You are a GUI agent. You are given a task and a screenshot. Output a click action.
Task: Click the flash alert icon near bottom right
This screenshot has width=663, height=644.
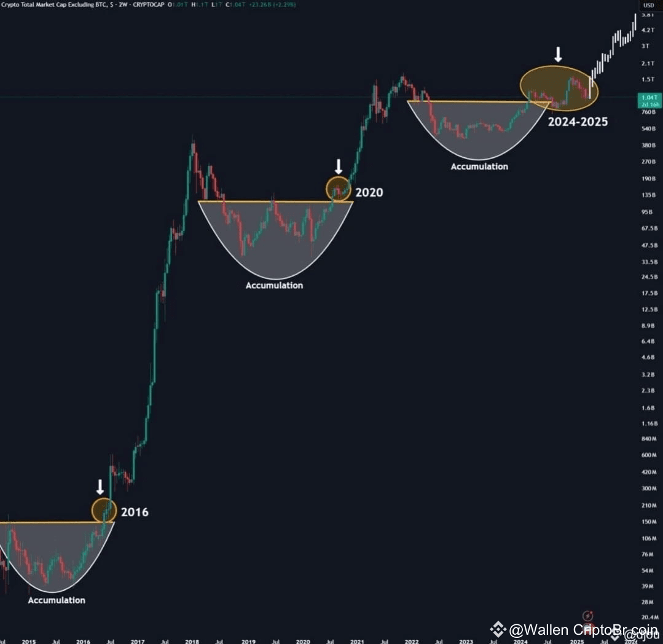(x=587, y=616)
